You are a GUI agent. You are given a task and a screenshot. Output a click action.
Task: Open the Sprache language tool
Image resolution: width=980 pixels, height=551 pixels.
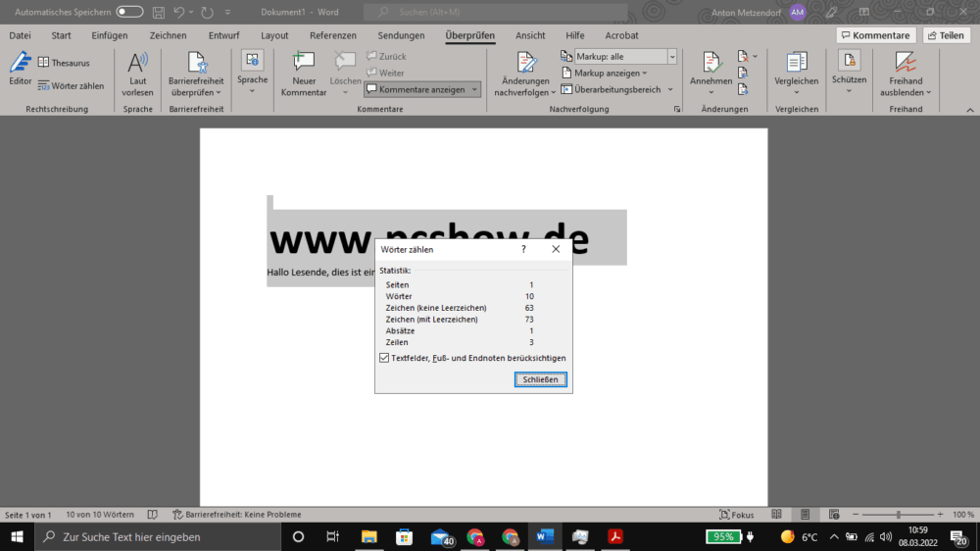point(253,73)
